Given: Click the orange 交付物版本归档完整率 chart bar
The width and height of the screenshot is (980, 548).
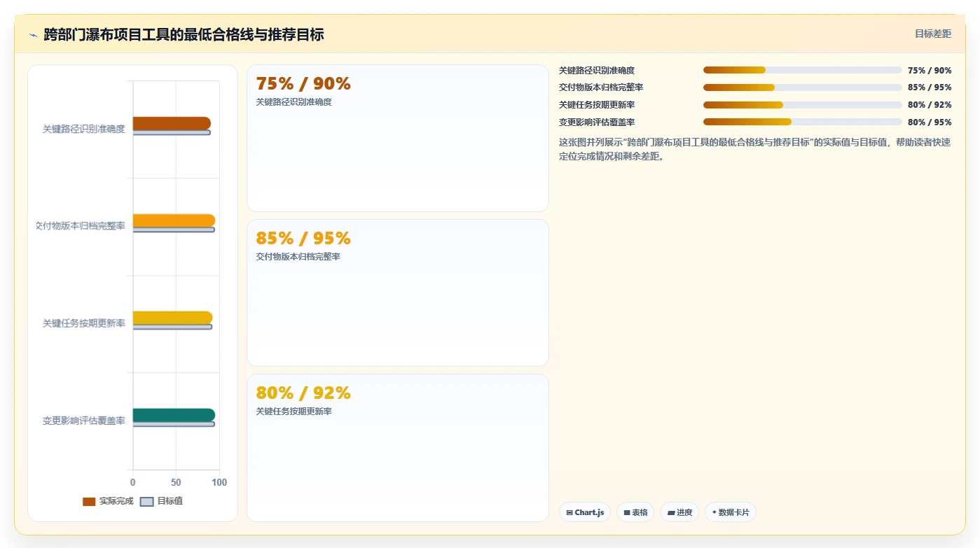Looking at the screenshot, I should click(174, 220).
